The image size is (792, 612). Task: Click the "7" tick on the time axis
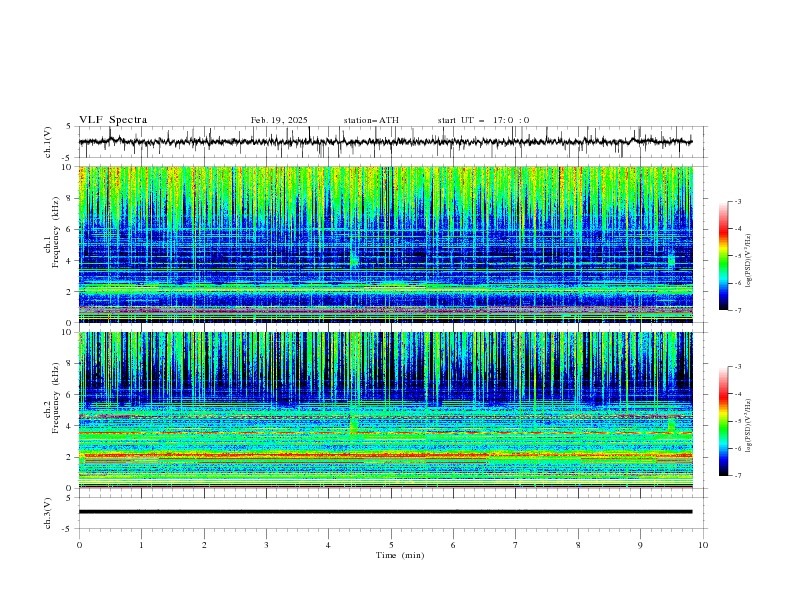click(516, 545)
